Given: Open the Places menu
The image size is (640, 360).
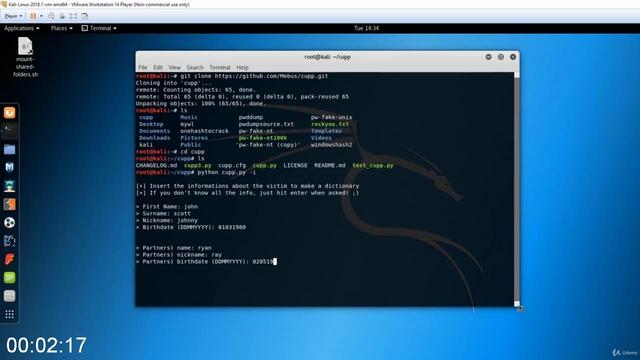Looking at the screenshot, I should click(62, 28).
